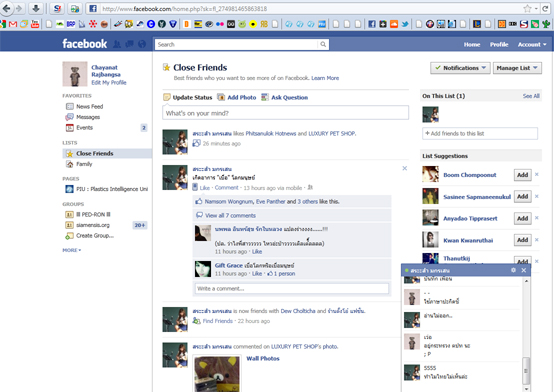Add Sasinee Sapmaneenukul to list

click(523, 197)
